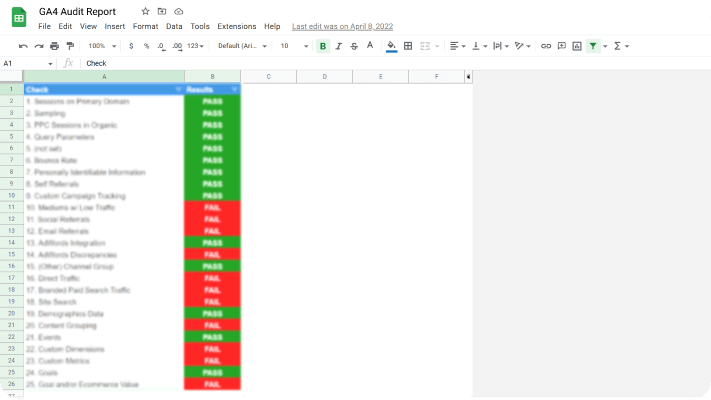Select the Sampling check cell
The width and height of the screenshot is (711, 400).
[x=104, y=113]
